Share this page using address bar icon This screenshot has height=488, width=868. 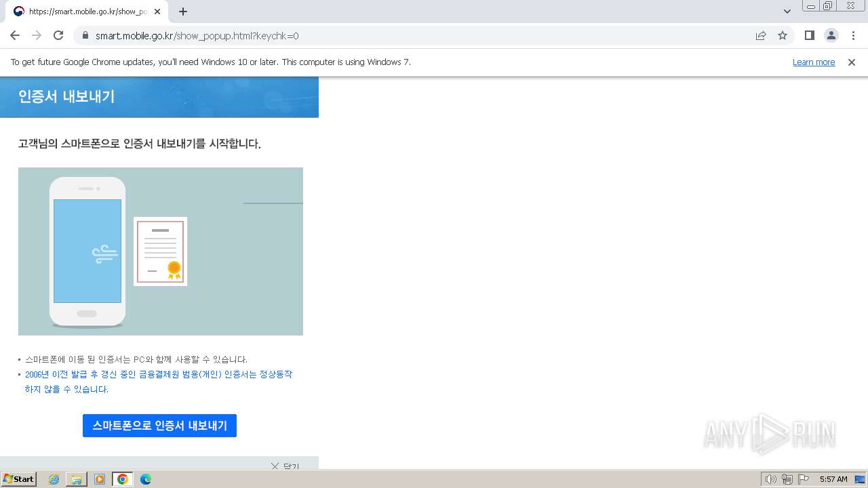pyautogui.click(x=761, y=36)
